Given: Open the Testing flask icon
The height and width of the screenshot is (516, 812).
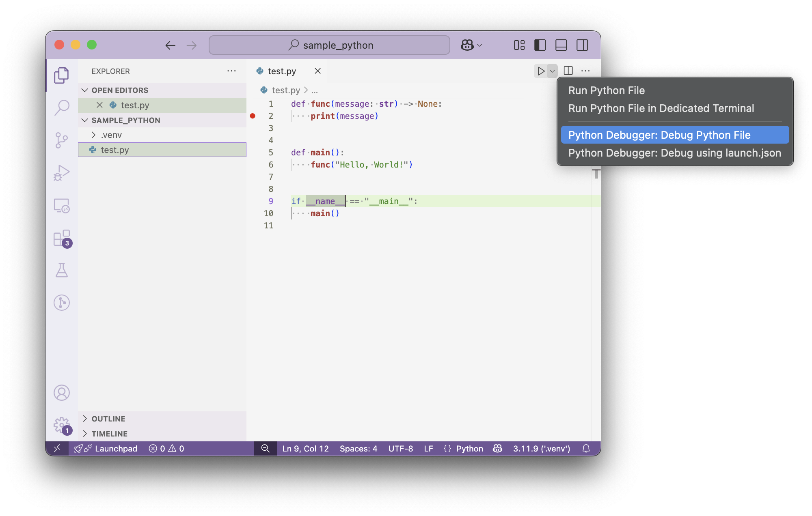Looking at the screenshot, I should tap(62, 270).
